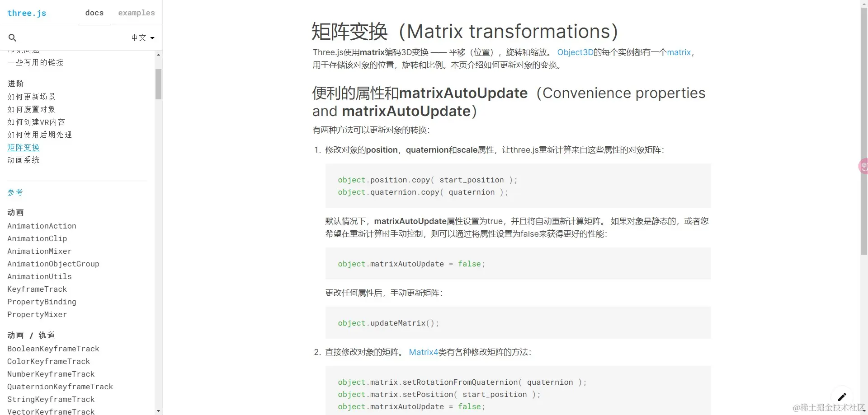
Task: Click the search magnifier icon
Action: pyautogui.click(x=13, y=38)
